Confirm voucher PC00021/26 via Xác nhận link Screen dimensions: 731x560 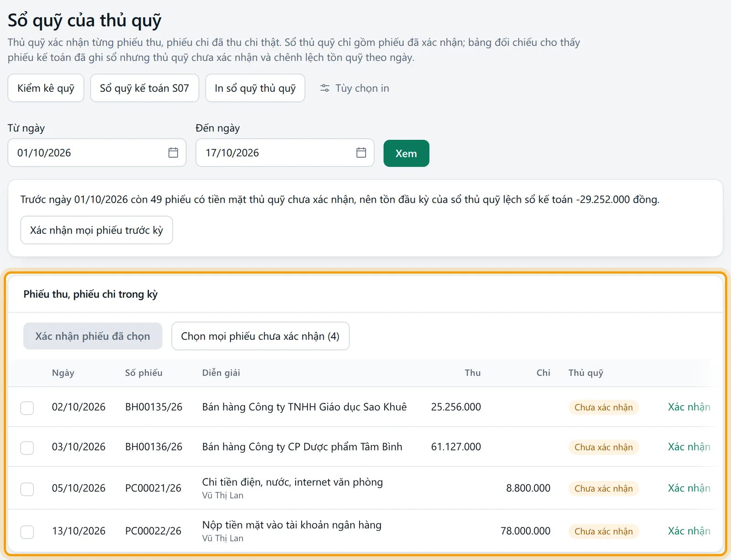[x=689, y=488]
